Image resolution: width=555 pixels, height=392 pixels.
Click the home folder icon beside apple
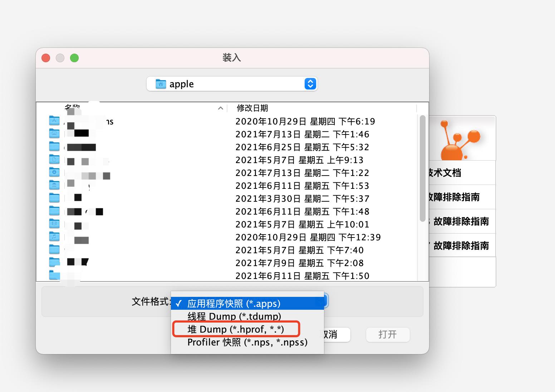pos(161,84)
